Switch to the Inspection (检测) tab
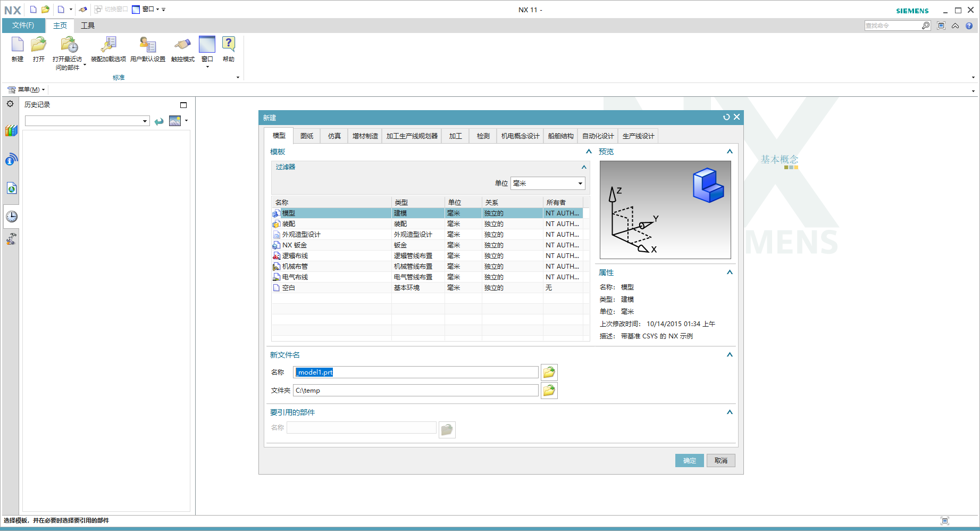The image size is (980, 531). [483, 136]
